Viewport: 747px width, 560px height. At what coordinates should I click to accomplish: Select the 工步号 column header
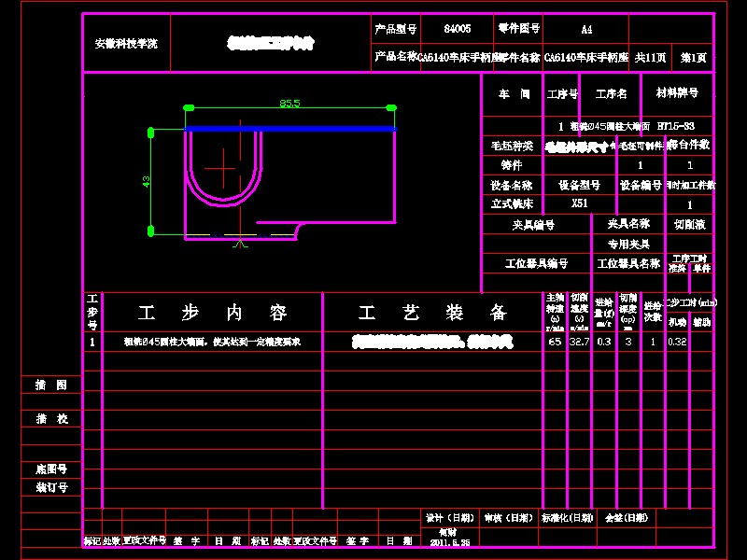[92, 312]
